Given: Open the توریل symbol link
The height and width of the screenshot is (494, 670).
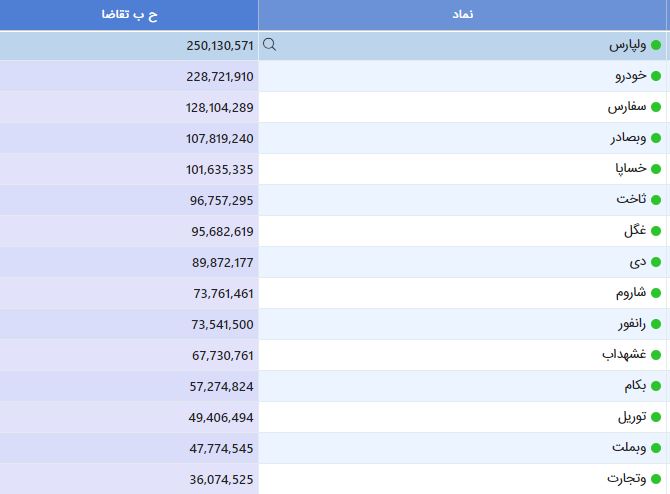Looking at the screenshot, I should point(632,417).
